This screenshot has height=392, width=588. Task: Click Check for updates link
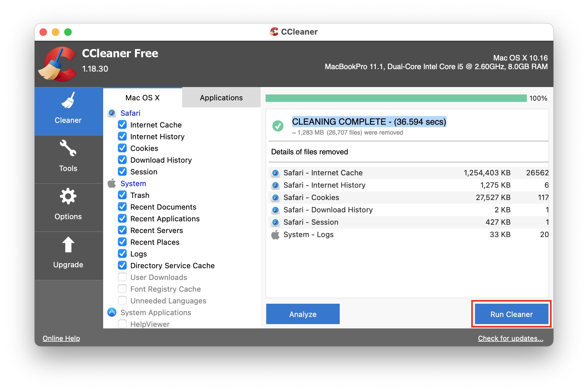pos(510,338)
